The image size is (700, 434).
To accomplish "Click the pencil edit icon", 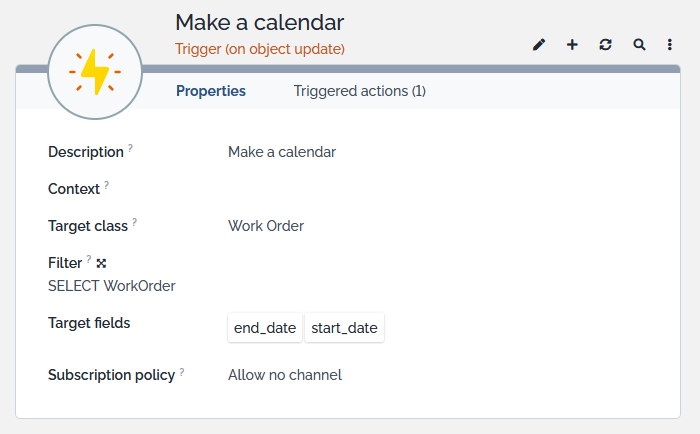I will (x=540, y=45).
